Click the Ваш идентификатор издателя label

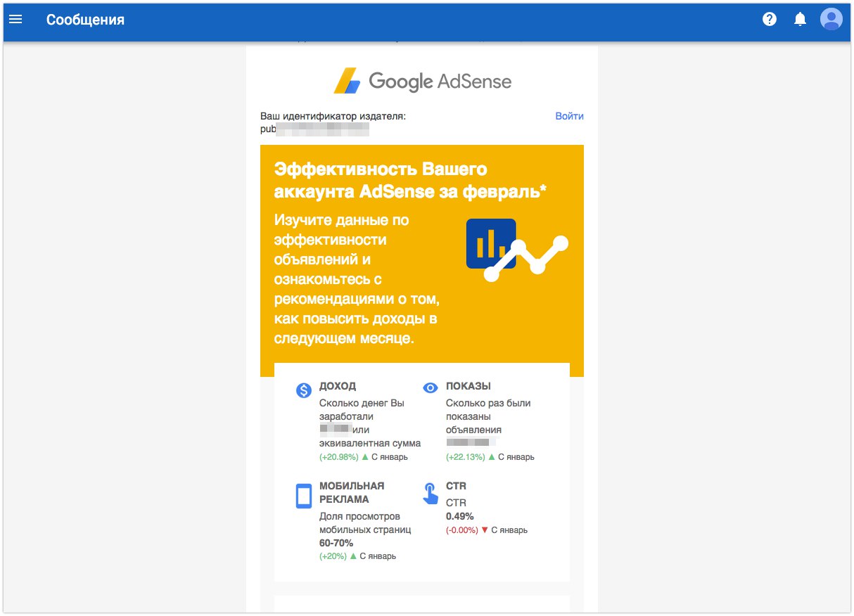coord(333,116)
